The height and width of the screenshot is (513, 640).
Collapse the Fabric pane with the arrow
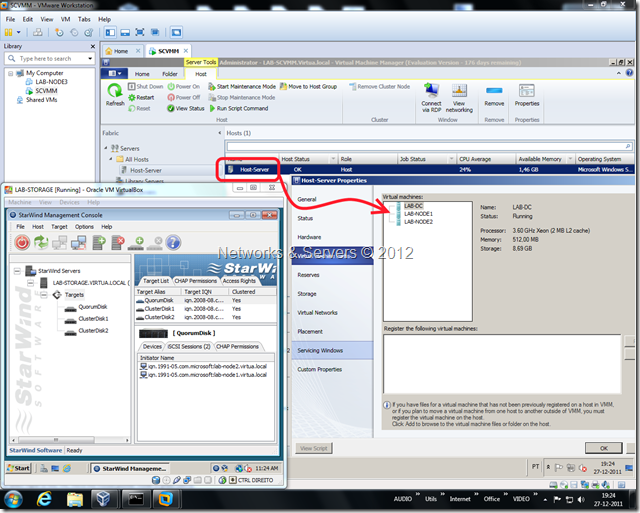[x=220, y=133]
